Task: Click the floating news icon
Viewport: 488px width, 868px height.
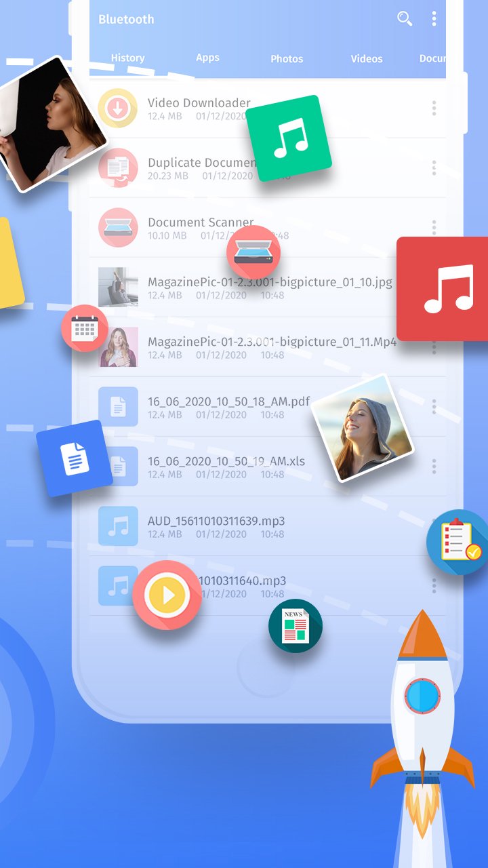Action: (x=295, y=626)
